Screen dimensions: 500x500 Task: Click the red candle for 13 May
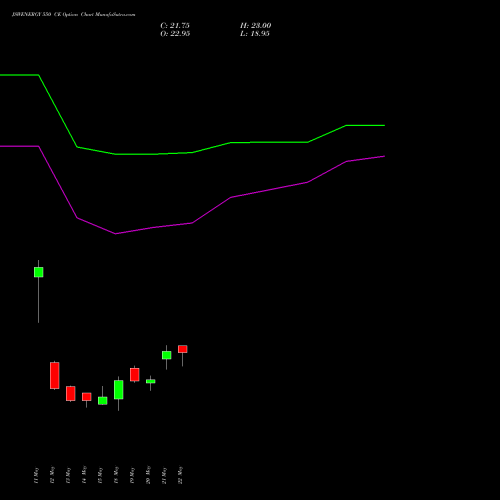click(71, 393)
